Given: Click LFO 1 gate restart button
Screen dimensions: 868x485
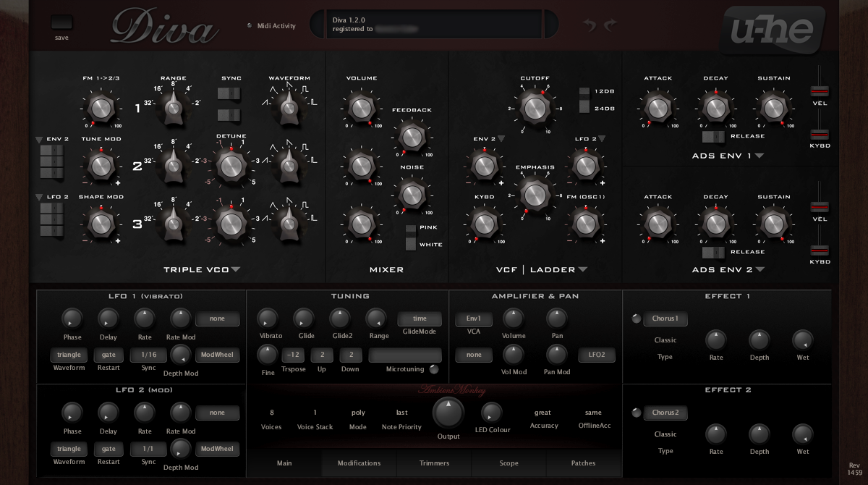Looking at the screenshot, I should 109,355.
